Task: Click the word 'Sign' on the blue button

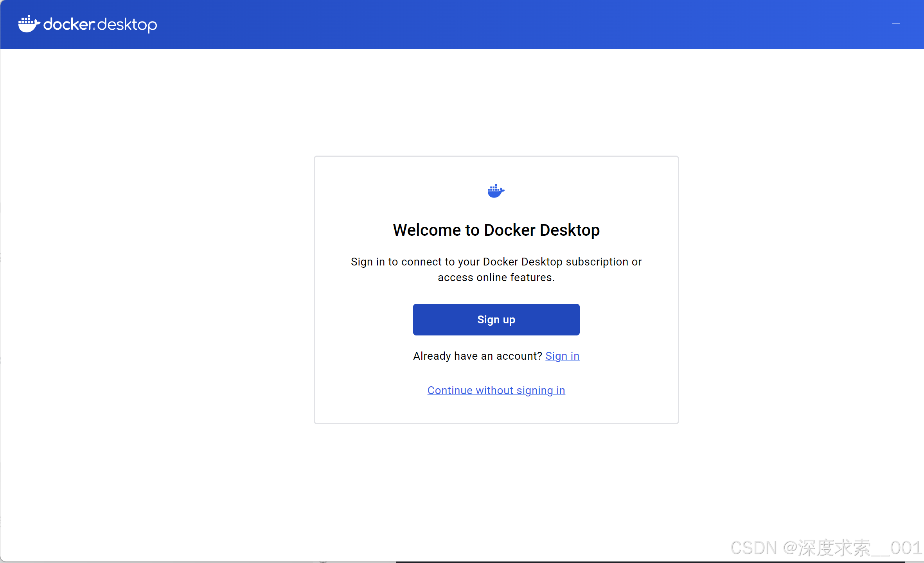Action: [x=488, y=320]
